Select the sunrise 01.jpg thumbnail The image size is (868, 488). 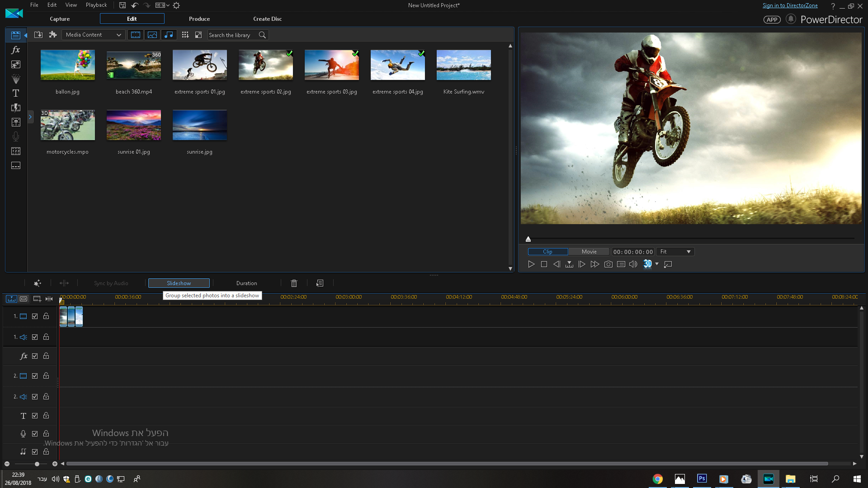134,125
